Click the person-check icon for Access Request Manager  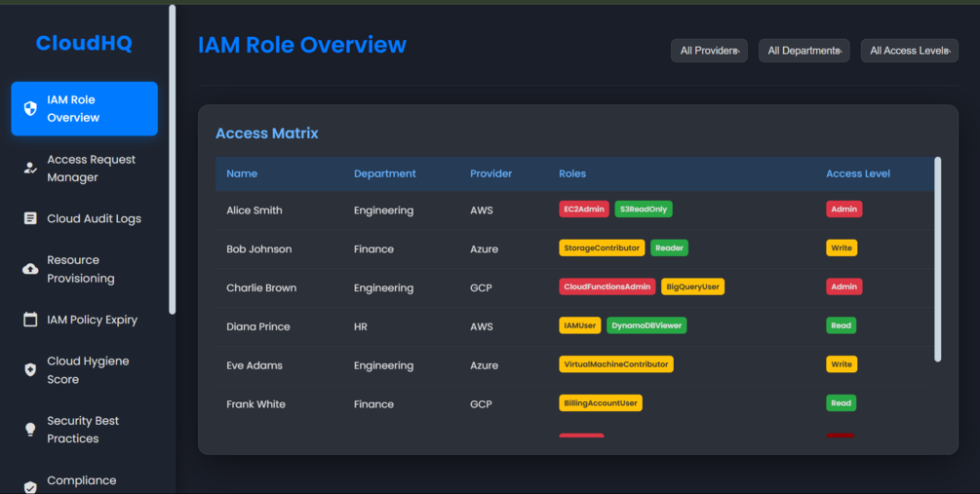click(30, 168)
